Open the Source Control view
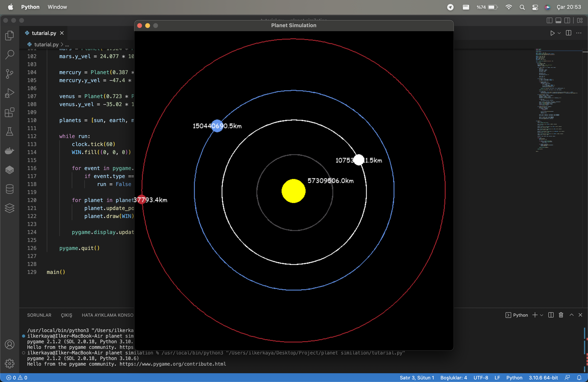Viewport: 588px width, 382px height. pyautogui.click(x=9, y=74)
